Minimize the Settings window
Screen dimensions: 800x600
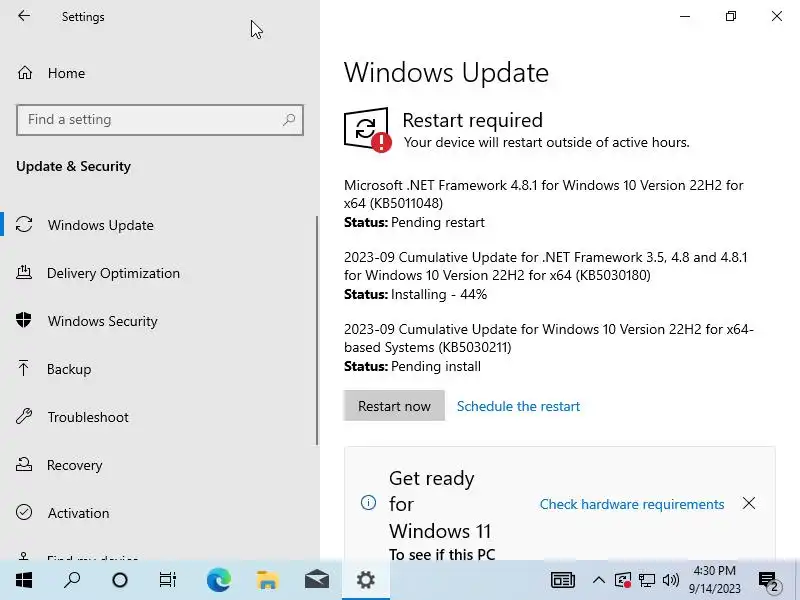pyautogui.click(x=685, y=16)
